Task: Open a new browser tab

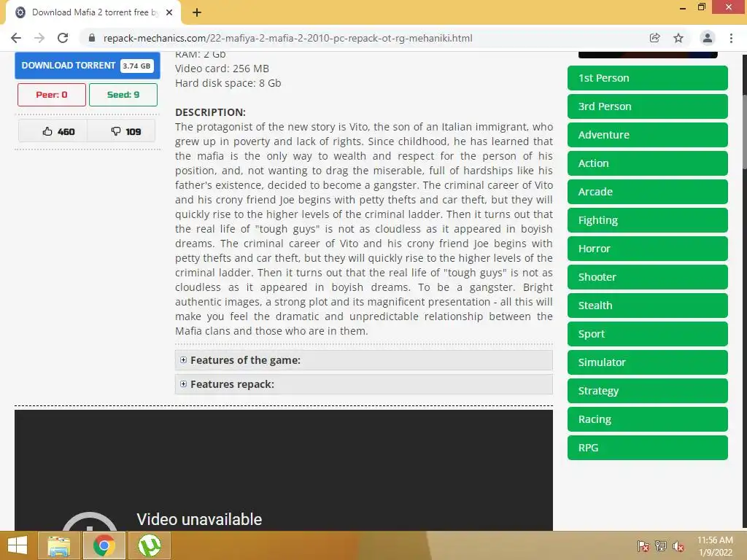Action: tap(197, 12)
